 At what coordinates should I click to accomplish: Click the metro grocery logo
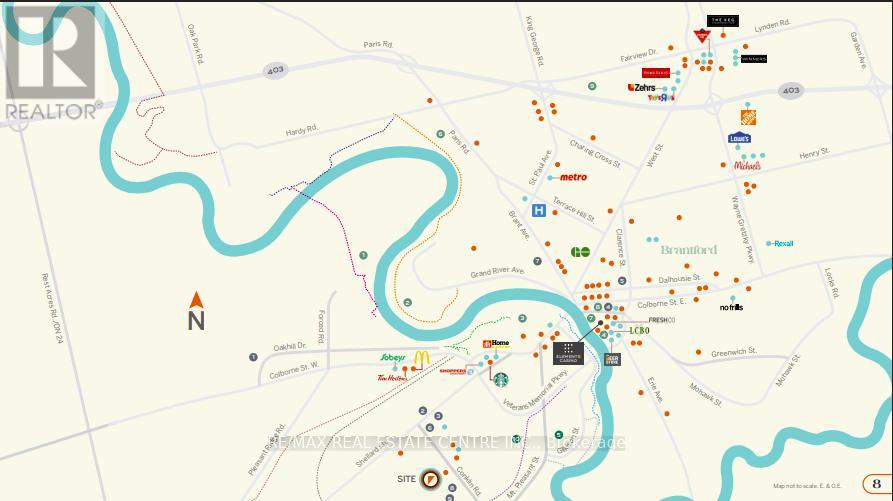tap(573, 177)
